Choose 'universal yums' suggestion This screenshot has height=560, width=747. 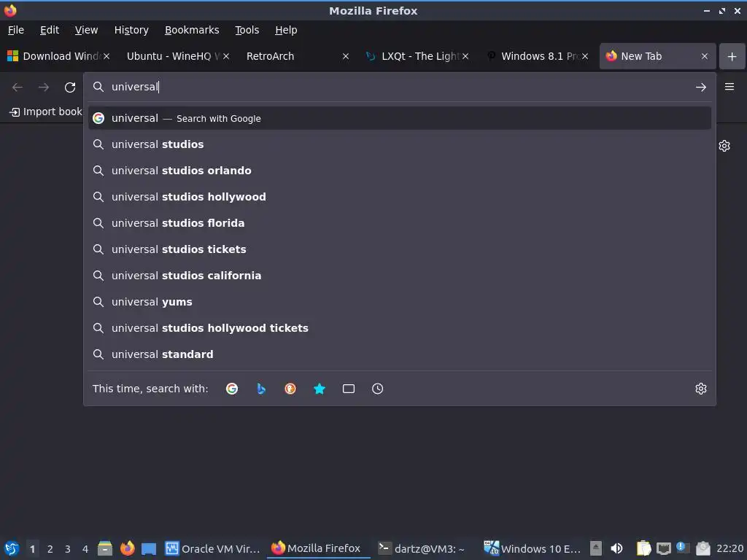400,302
